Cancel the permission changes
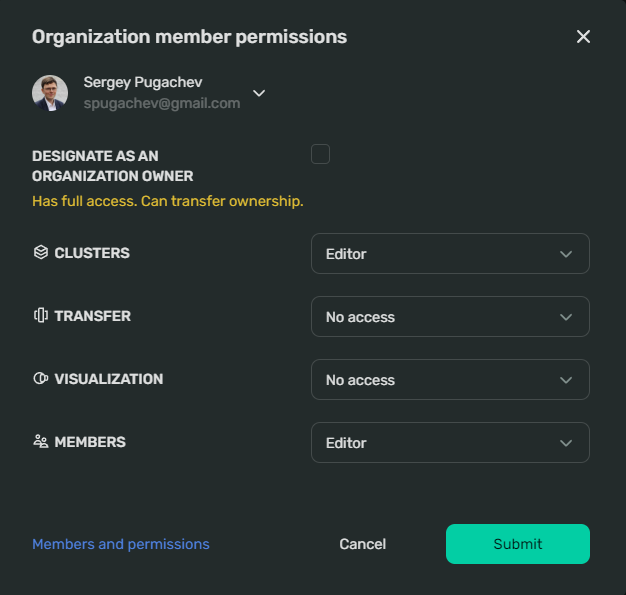The width and height of the screenshot is (626, 595). tap(363, 544)
